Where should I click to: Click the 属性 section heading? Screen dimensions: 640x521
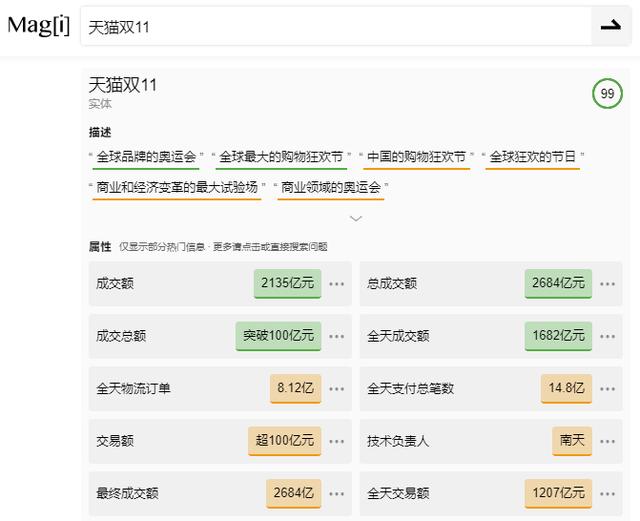(x=100, y=247)
